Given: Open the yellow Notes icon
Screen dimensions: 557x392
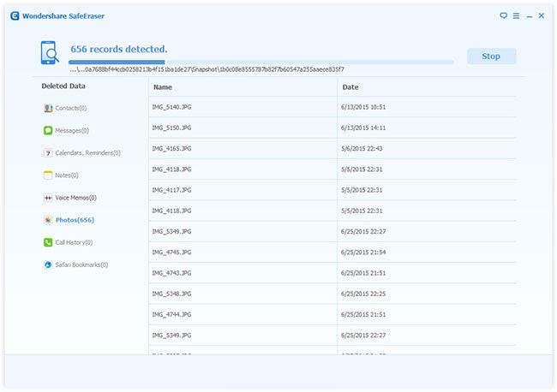Looking at the screenshot, I should click(x=48, y=175).
